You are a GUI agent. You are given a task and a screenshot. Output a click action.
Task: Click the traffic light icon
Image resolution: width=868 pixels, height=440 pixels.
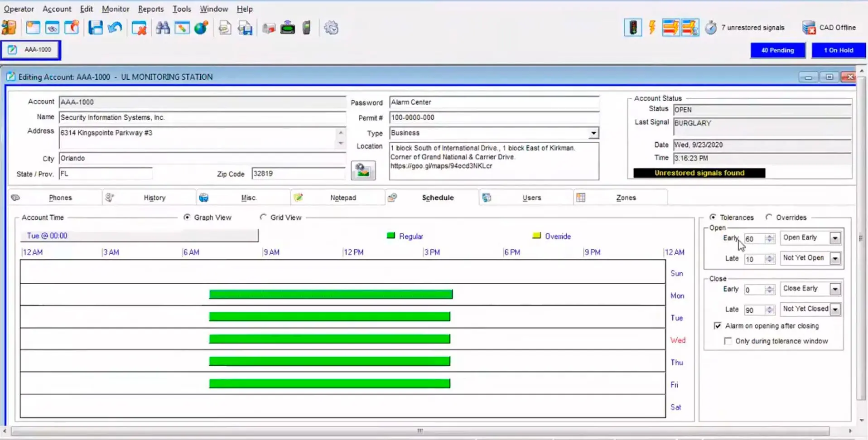pyautogui.click(x=633, y=28)
